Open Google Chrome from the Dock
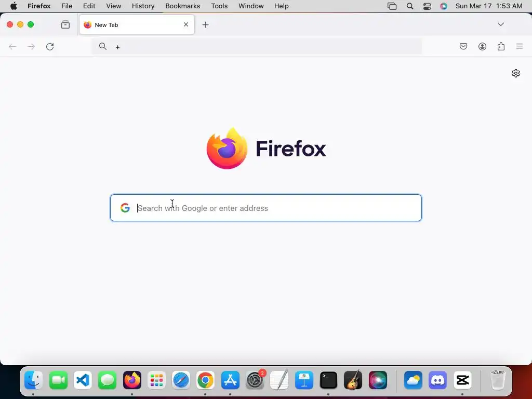532x399 pixels. [206, 380]
